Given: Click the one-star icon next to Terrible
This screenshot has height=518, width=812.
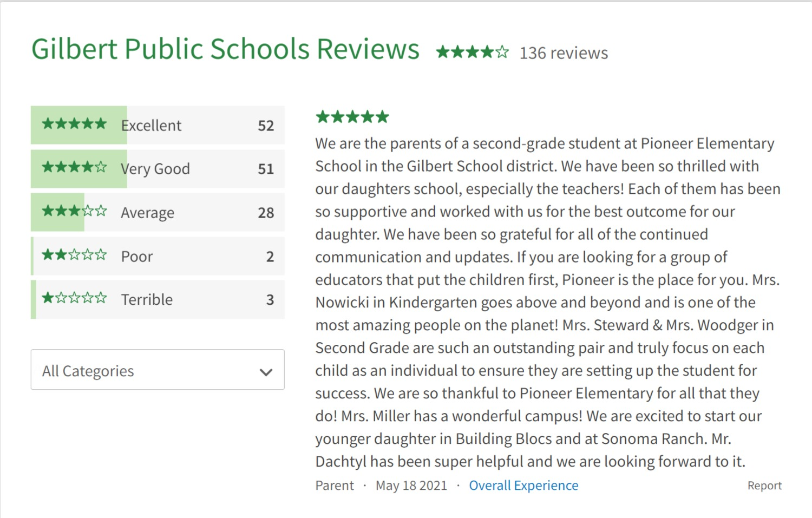Looking at the screenshot, I should pos(73,298).
